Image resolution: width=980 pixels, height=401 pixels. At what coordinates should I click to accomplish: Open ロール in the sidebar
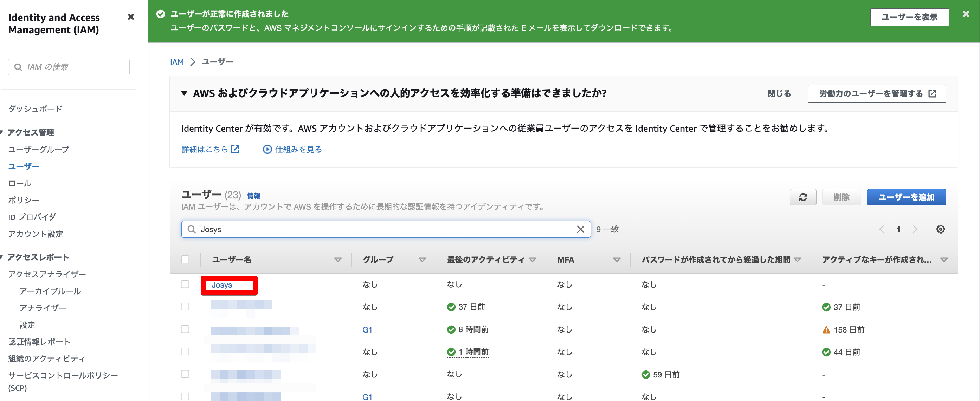pos(20,183)
